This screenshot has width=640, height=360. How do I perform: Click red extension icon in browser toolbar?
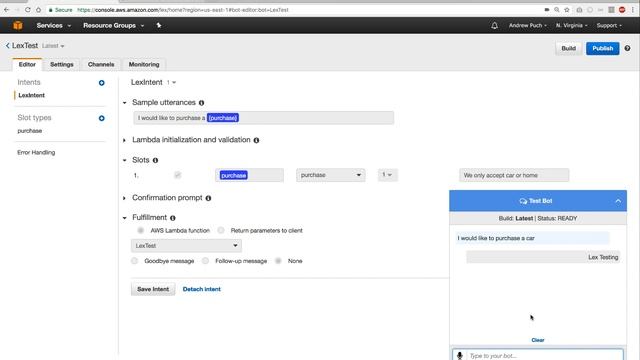coord(622,9)
